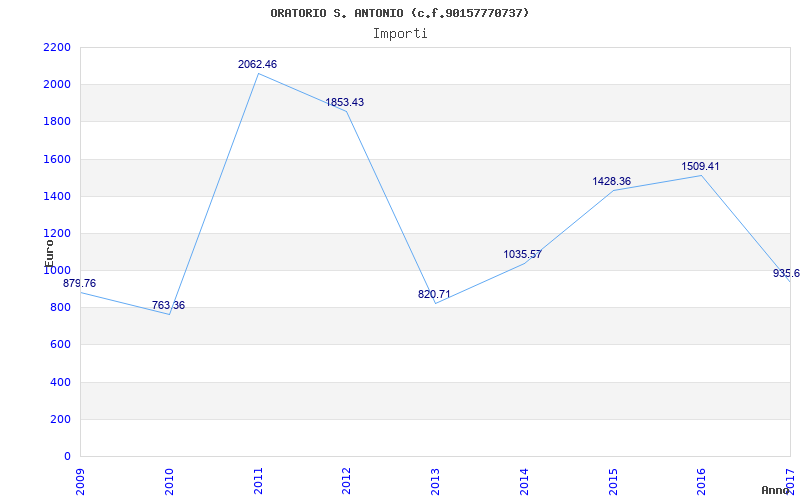Click the 2012 year axis label
The width and height of the screenshot is (800, 500).
click(346, 481)
